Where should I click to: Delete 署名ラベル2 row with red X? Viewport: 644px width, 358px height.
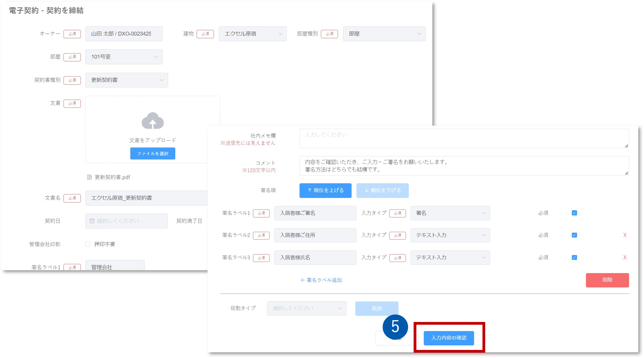[x=625, y=235]
